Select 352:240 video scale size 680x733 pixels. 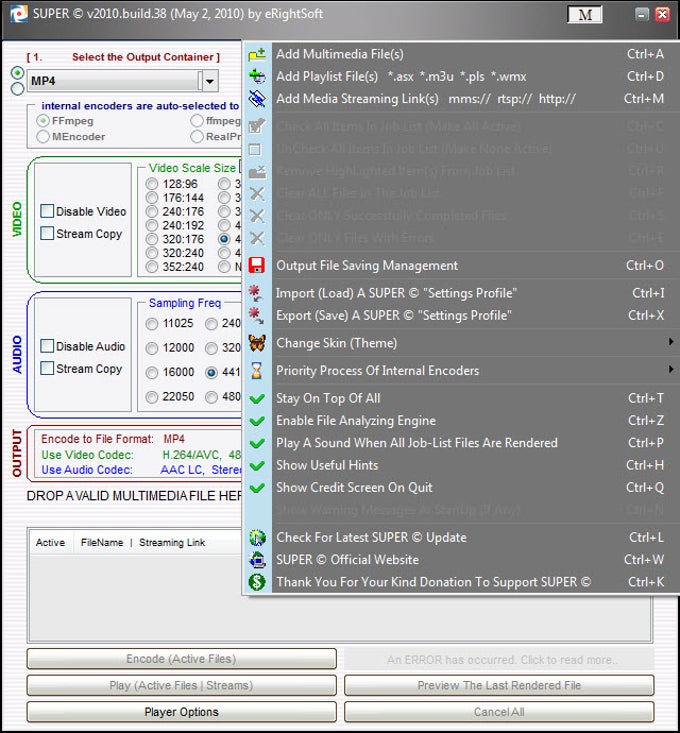(152, 266)
